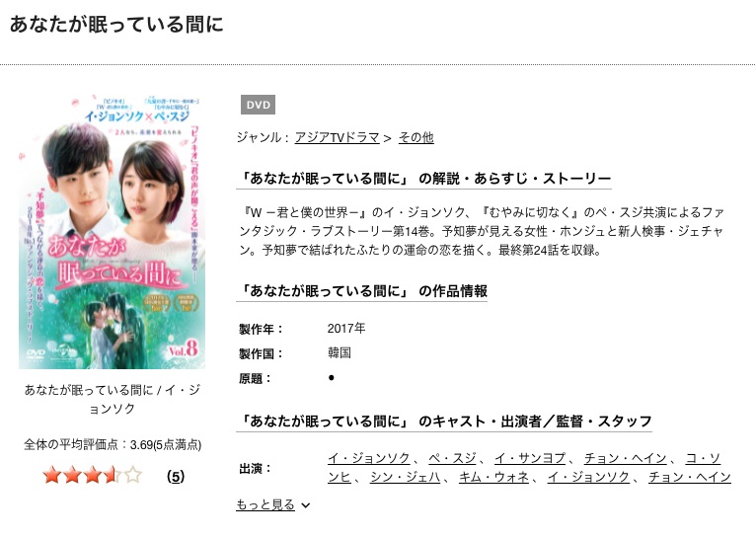756x537 pixels.
Task: Open ペ・スジ cast link
Action: tap(452, 458)
